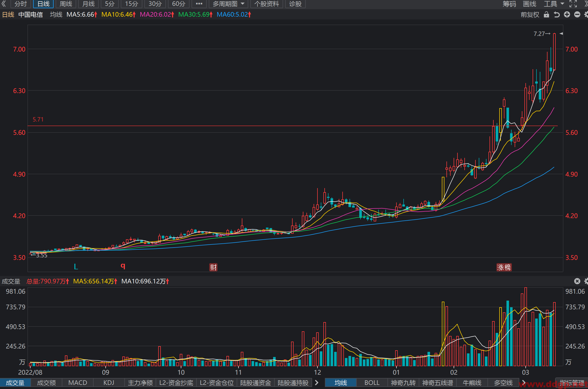Activate 画线 drawing tools
The image size is (588, 389).
[530, 4]
